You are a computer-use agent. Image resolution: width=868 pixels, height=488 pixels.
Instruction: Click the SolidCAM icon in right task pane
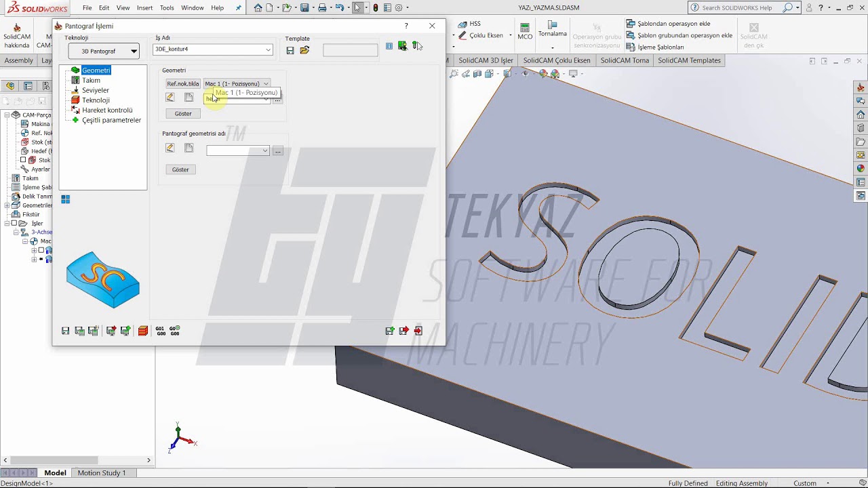pos(861,87)
